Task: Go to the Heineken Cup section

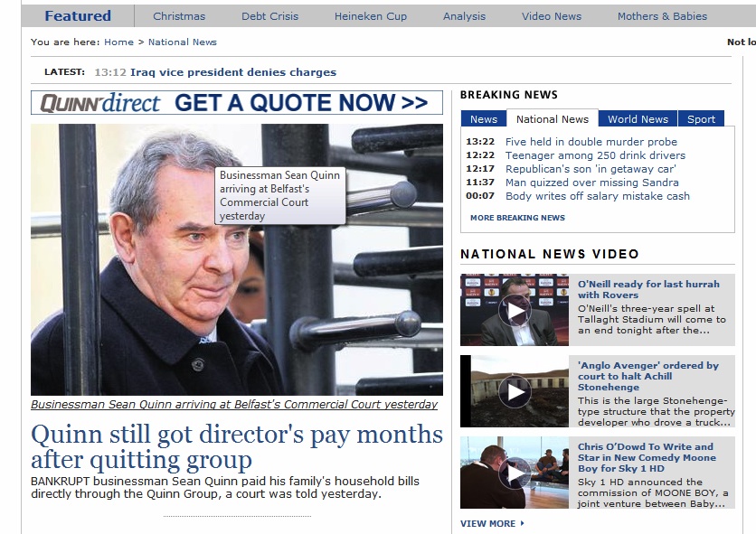Action: tap(371, 16)
